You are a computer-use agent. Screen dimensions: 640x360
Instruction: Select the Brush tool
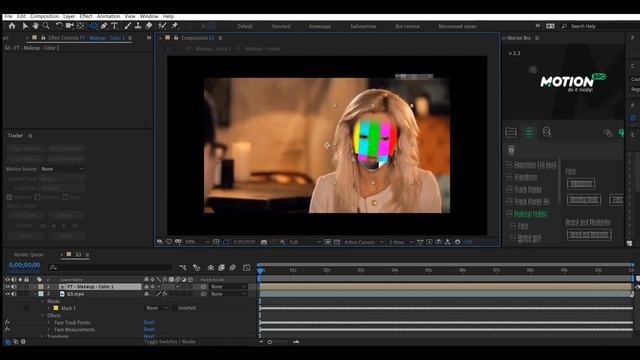[128, 26]
